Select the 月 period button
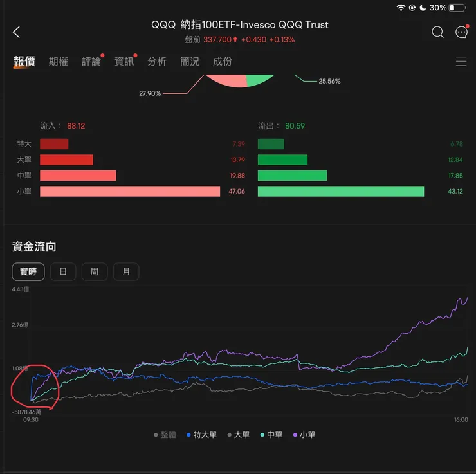This screenshot has height=474, width=476. pos(126,271)
